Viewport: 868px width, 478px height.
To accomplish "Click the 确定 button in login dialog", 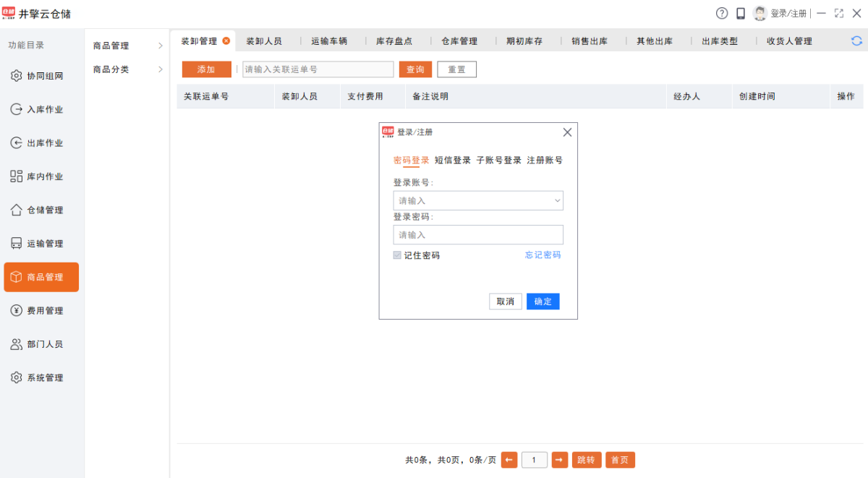I will [542, 302].
